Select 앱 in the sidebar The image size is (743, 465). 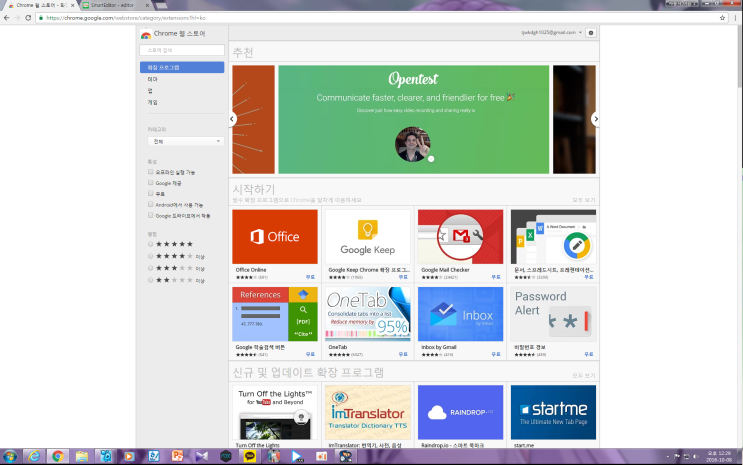pos(150,91)
